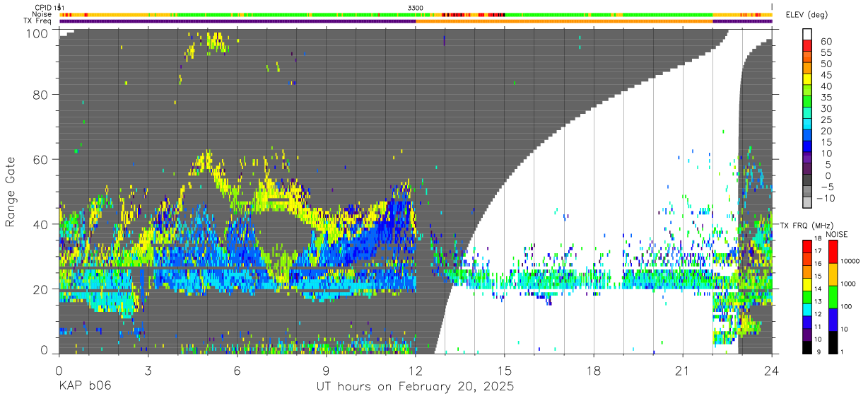The height and width of the screenshot is (401, 868).
Task: Click the 10000 tick on the NOISE colorbar
Action: click(x=850, y=261)
